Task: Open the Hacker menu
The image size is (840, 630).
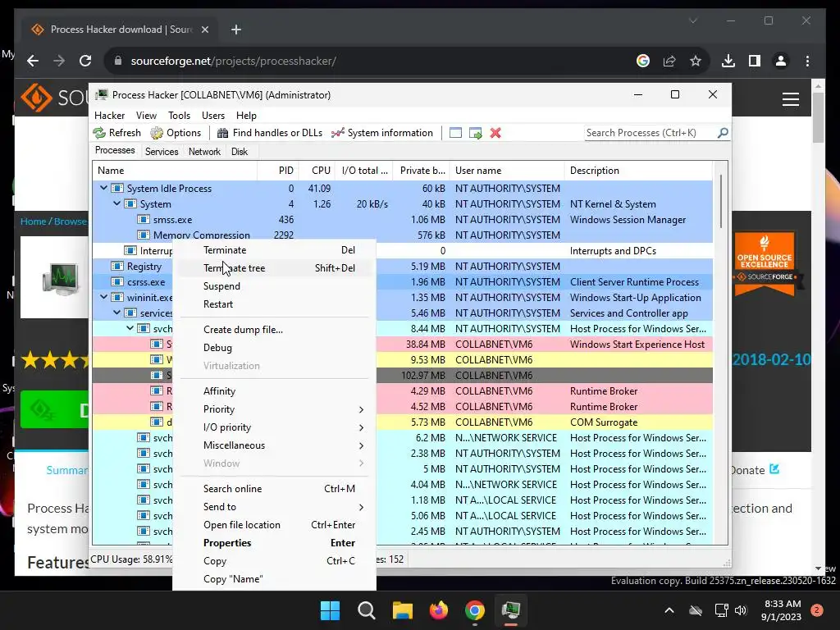Action: [x=109, y=115]
